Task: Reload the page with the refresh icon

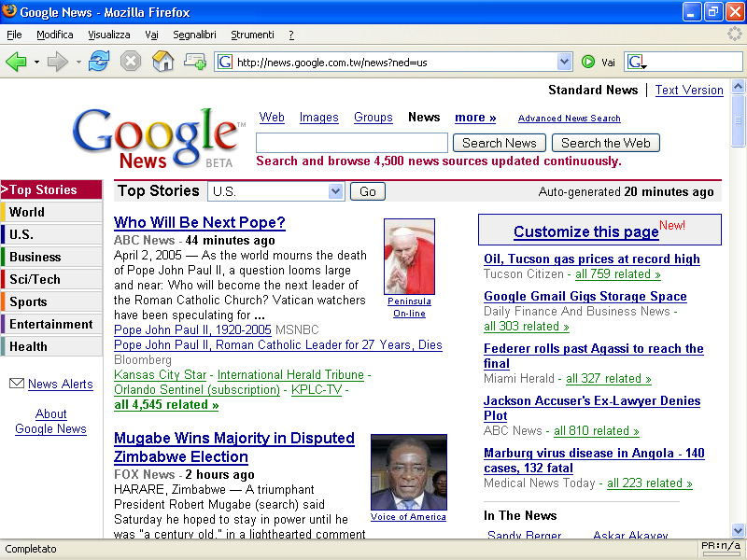Action: (99, 62)
